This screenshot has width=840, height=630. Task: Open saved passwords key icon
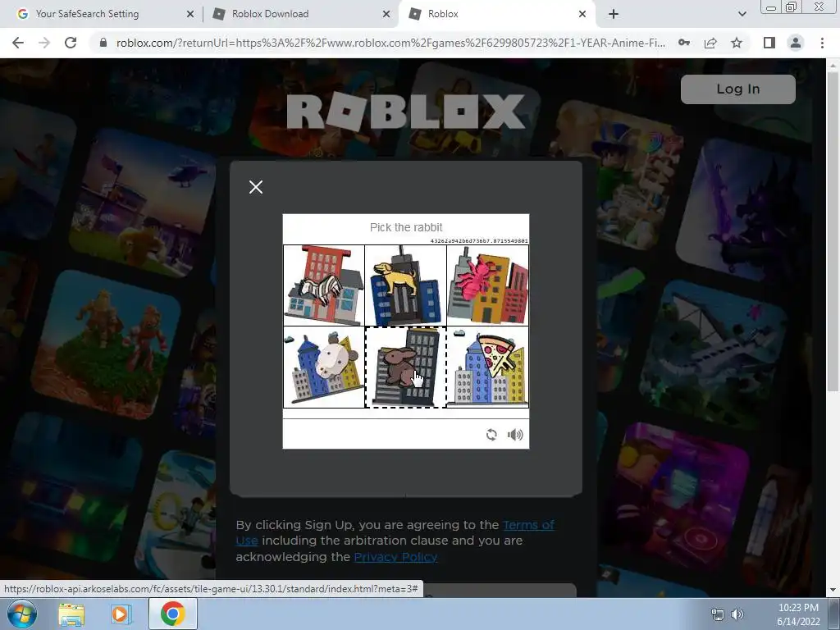(684, 43)
